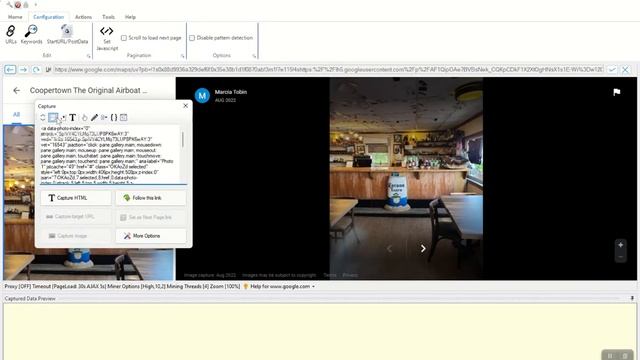Image resolution: width=640 pixels, height=360 pixels.
Task: Select the All photos tab
Action: (x=16, y=114)
